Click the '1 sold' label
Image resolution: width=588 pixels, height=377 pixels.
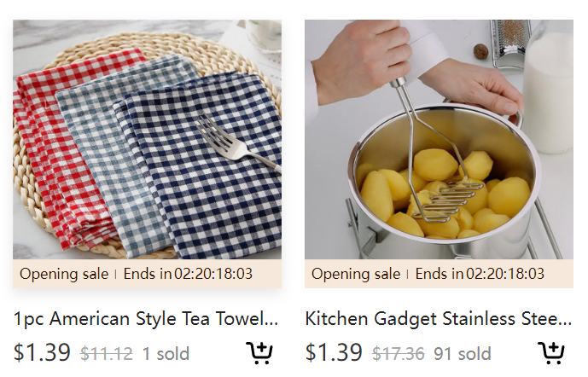[x=166, y=353]
